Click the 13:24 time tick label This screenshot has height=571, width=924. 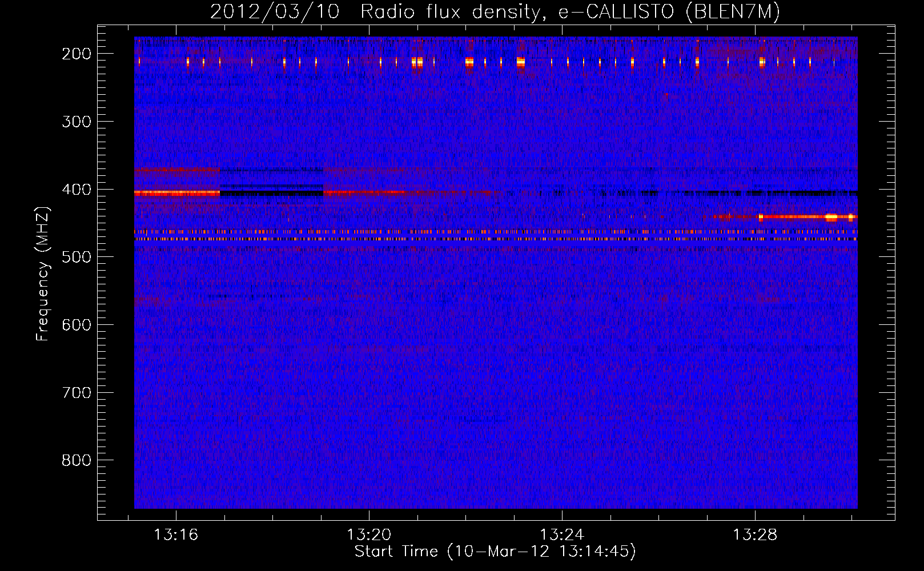(562, 534)
